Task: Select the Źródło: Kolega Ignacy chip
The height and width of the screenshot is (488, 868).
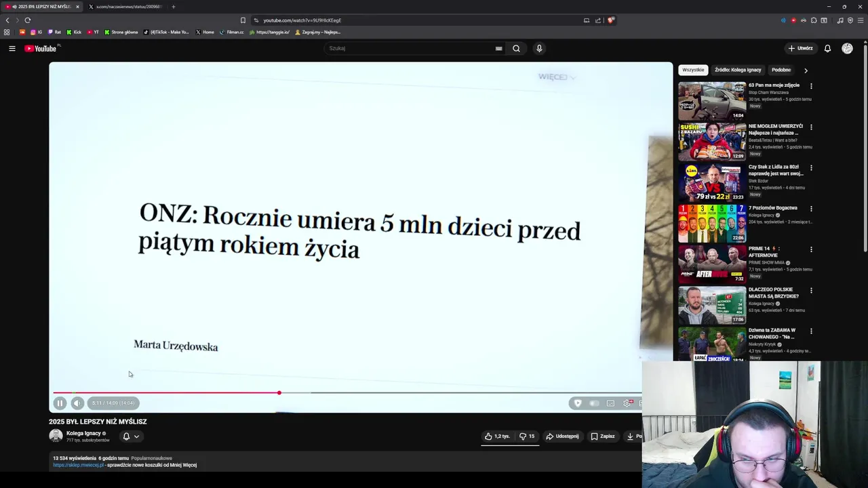Action: [738, 70]
